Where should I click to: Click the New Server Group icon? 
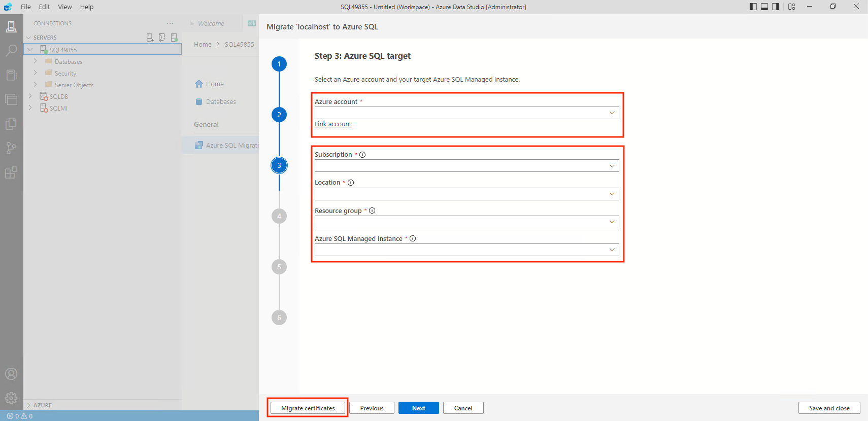tap(162, 38)
